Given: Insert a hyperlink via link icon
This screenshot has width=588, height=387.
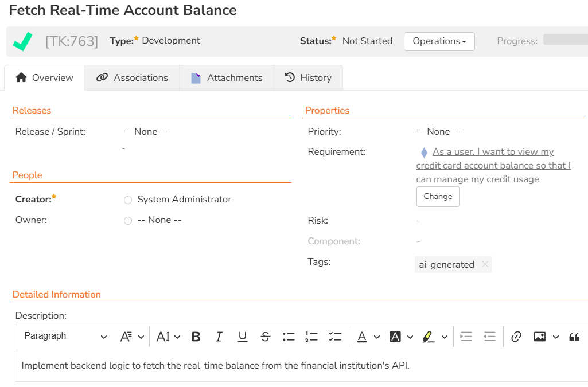Looking at the screenshot, I should [x=516, y=337].
